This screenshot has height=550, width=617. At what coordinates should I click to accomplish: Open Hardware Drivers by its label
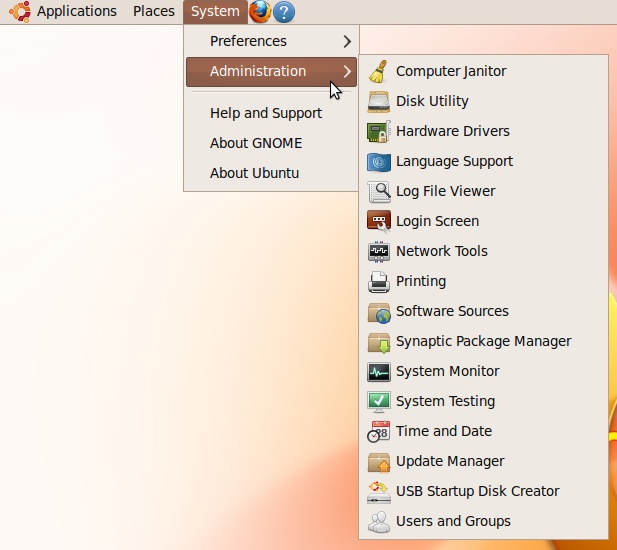tap(453, 131)
